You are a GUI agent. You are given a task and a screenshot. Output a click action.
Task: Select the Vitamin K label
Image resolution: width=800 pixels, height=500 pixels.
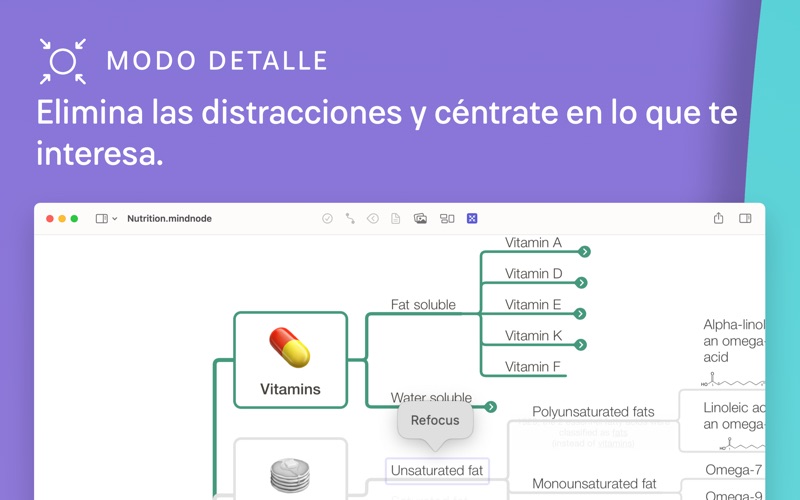click(533, 336)
